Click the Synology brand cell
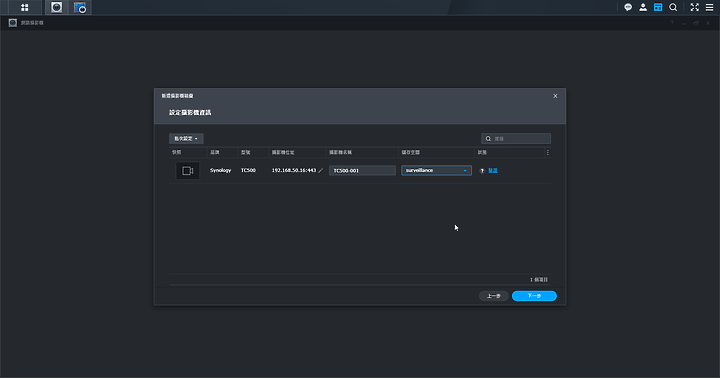This screenshot has height=378, width=720. point(220,170)
